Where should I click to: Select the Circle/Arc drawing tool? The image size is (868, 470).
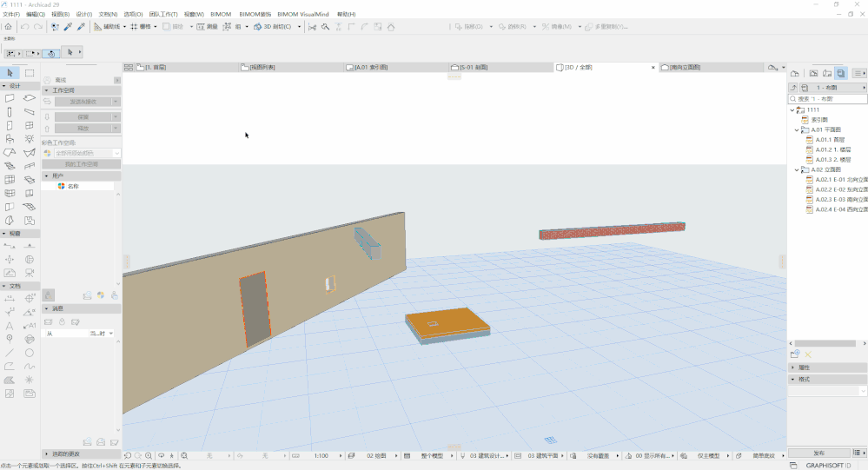point(30,353)
